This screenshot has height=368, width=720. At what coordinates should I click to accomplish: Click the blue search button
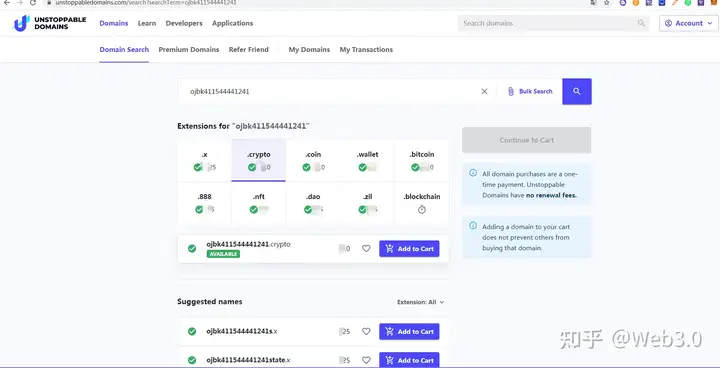coord(577,91)
